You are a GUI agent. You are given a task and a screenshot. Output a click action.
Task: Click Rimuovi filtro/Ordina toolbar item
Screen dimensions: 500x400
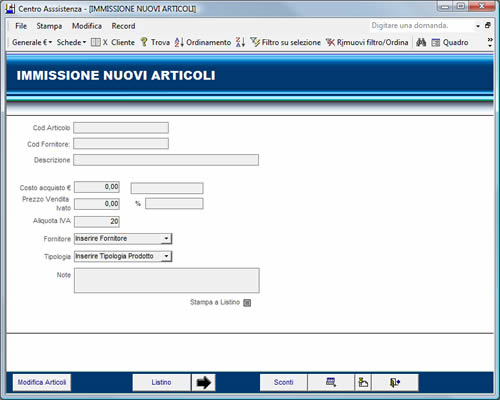pyautogui.click(x=367, y=42)
